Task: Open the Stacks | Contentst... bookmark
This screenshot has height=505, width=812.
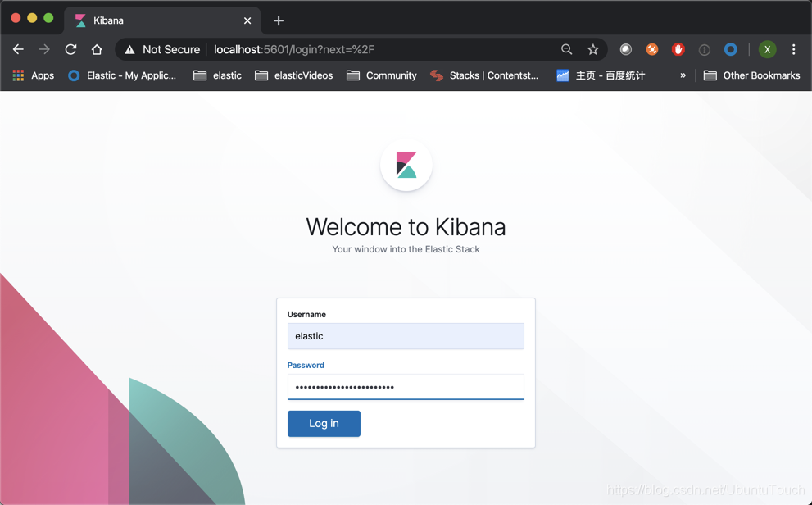Action: (484, 75)
